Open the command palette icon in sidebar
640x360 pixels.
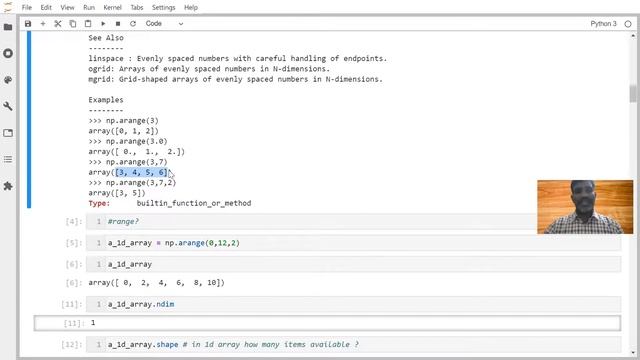tap(8, 80)
